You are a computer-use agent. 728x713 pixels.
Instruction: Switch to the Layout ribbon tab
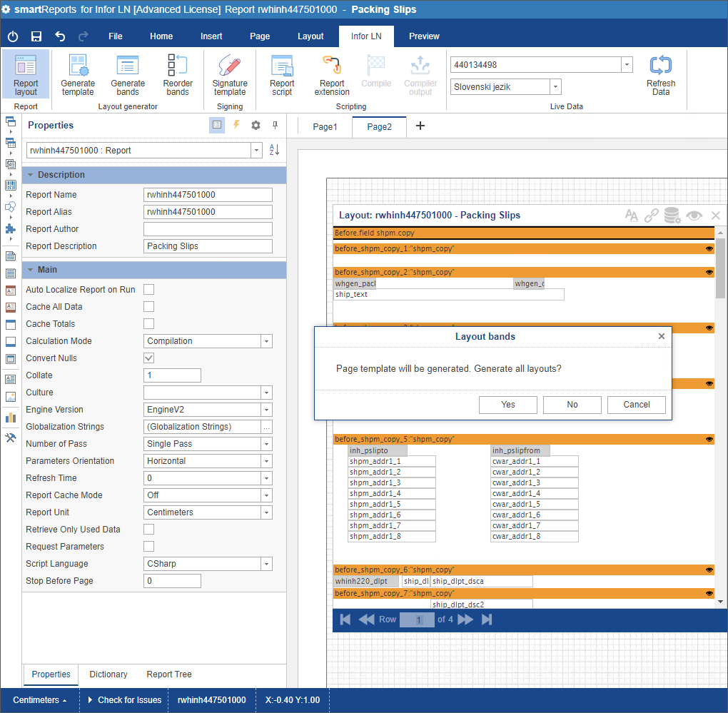pyautogui.click(x=310, y=36)
